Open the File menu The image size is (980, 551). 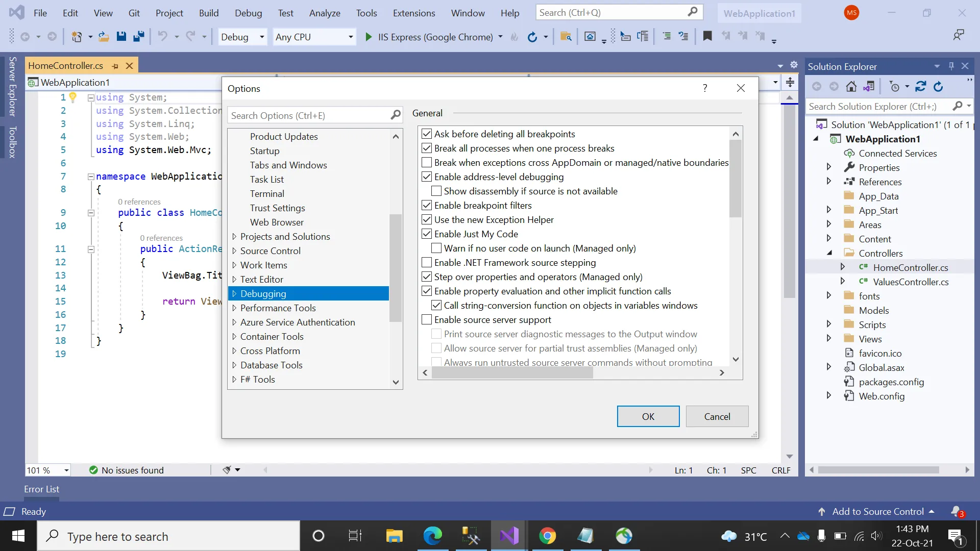point(40,13)
